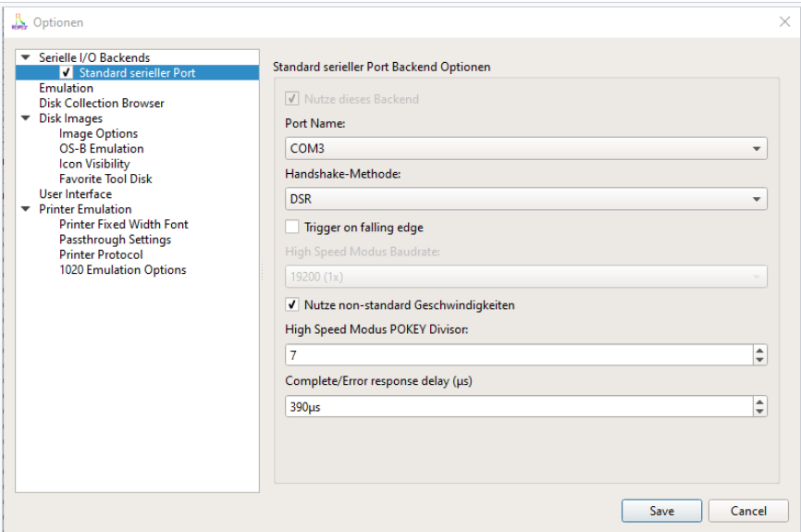The image size is (801, 532).
Task: Toggle the Standard serieller Port checkbox in tree
Action: pos(66,73)
